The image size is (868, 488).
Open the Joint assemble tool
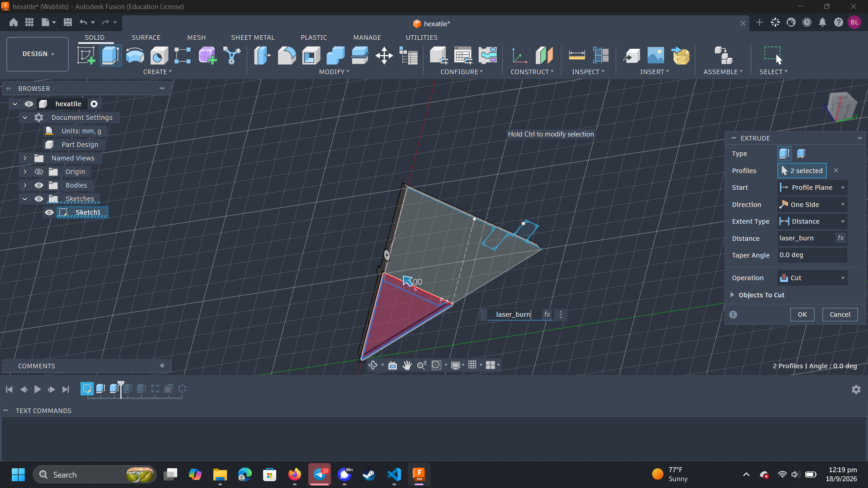point(723,56)
